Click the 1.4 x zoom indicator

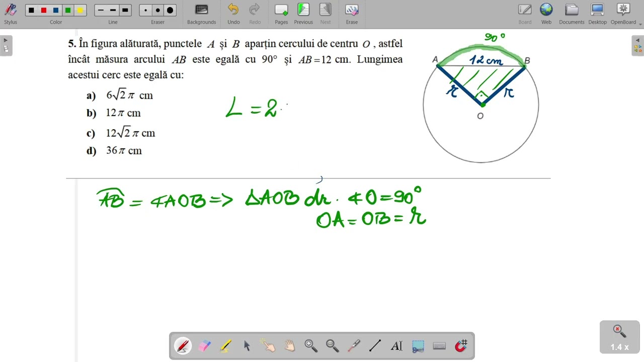point(619,337)
